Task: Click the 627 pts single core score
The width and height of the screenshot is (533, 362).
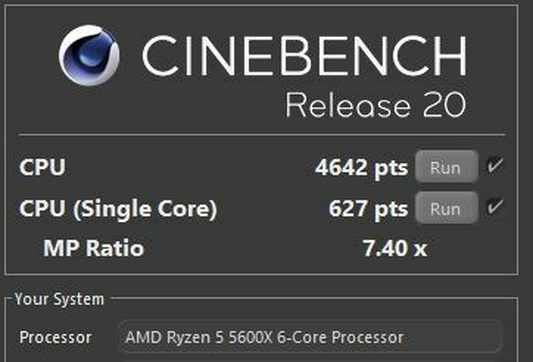Action: (x=368, y=209)
